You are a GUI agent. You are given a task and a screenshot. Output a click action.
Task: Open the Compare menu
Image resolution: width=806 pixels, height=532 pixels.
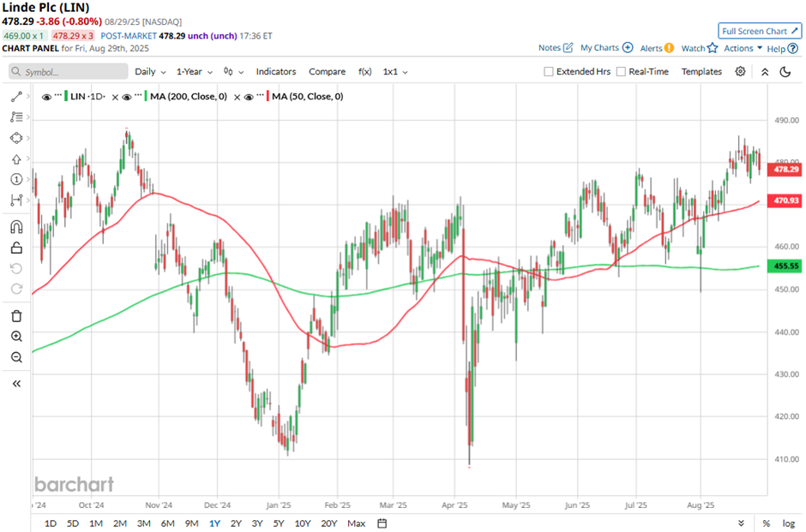pyautogui.click(x=327, y=71)
